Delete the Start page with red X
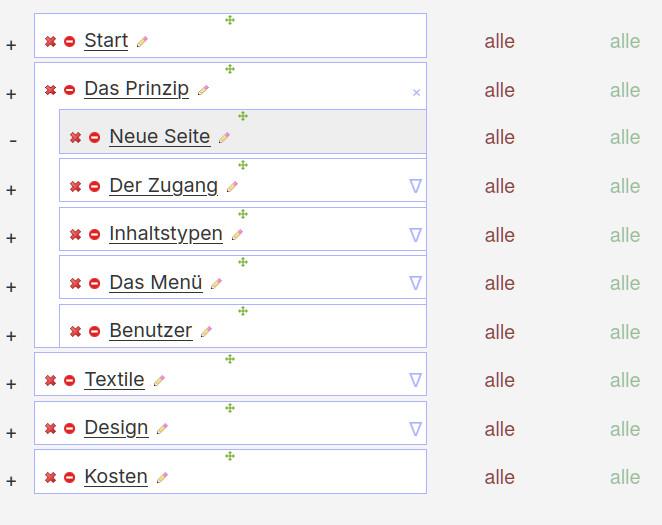The width and height of the screenshot is (662, 525). pos(50,42)
